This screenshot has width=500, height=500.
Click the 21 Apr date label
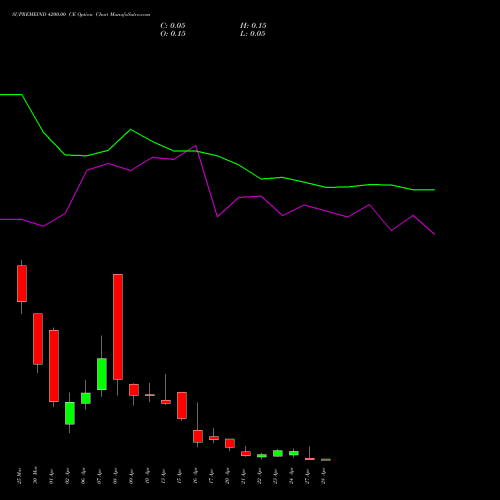coord(243,476)
